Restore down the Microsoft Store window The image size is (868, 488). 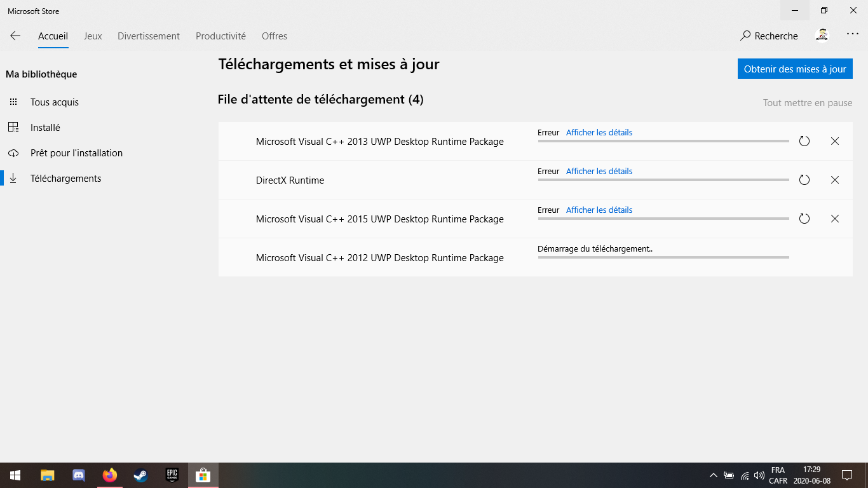click(824, 10)
